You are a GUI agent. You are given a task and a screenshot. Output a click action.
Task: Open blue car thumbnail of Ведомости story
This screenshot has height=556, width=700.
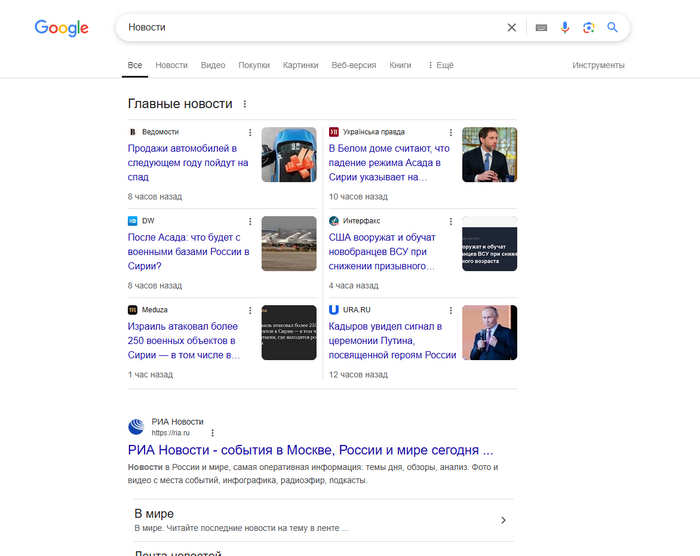pos(289,155)
